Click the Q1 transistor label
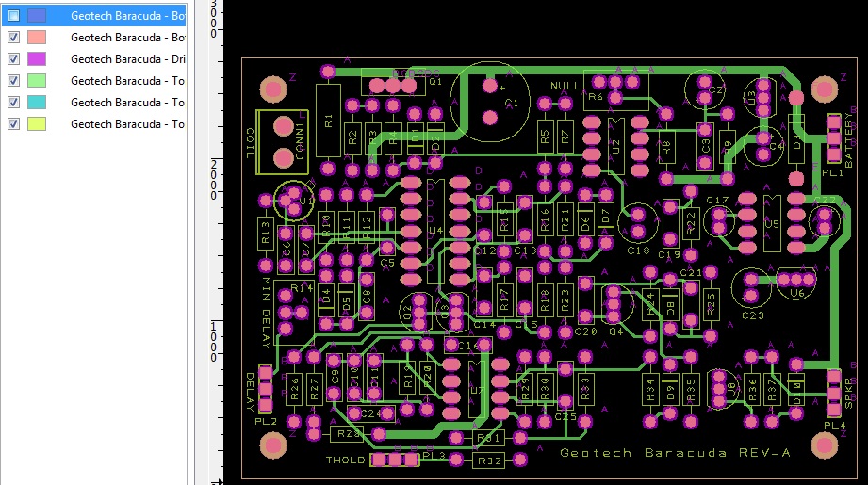This screenshot has width=868, height=485. (435, 81)
